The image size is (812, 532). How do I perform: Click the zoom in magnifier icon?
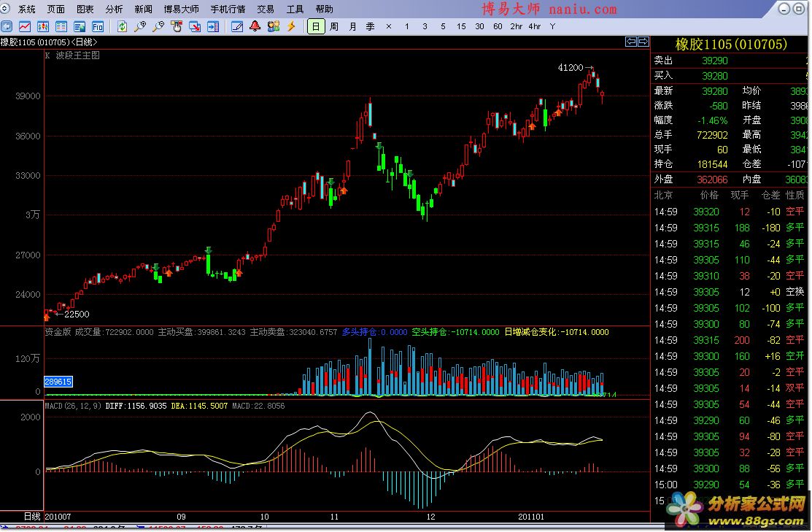pos(140,26)
